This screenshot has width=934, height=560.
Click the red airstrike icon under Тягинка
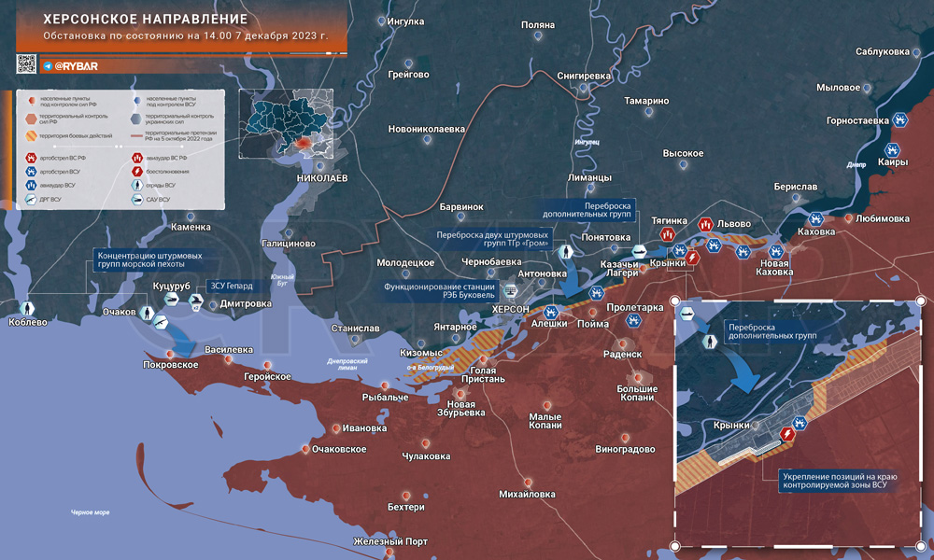coord(667,234)
